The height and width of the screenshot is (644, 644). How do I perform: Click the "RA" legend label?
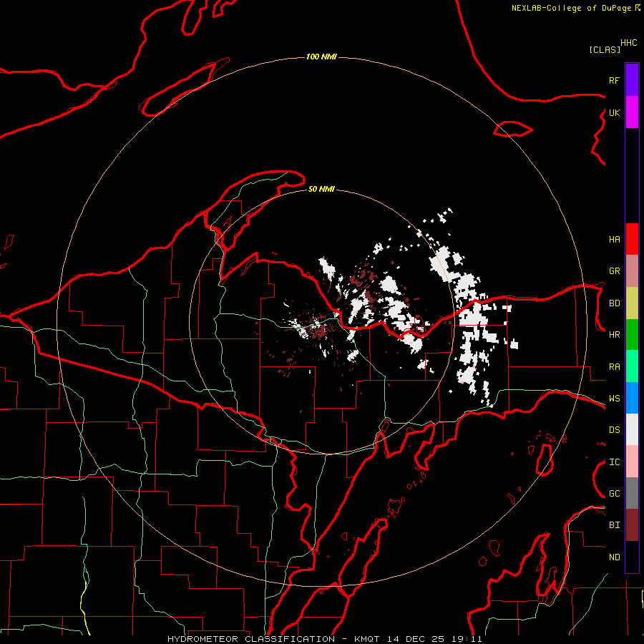(614, 367)
